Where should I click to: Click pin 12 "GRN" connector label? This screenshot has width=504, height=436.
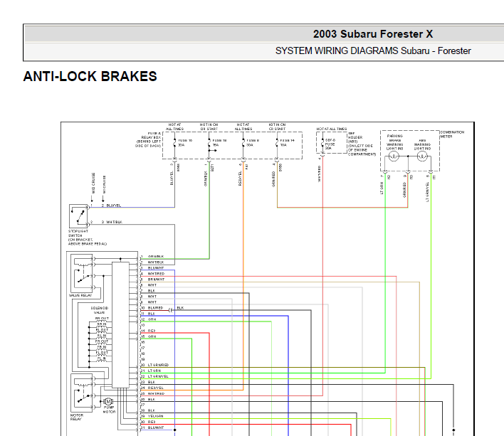[x=152, y=319]
